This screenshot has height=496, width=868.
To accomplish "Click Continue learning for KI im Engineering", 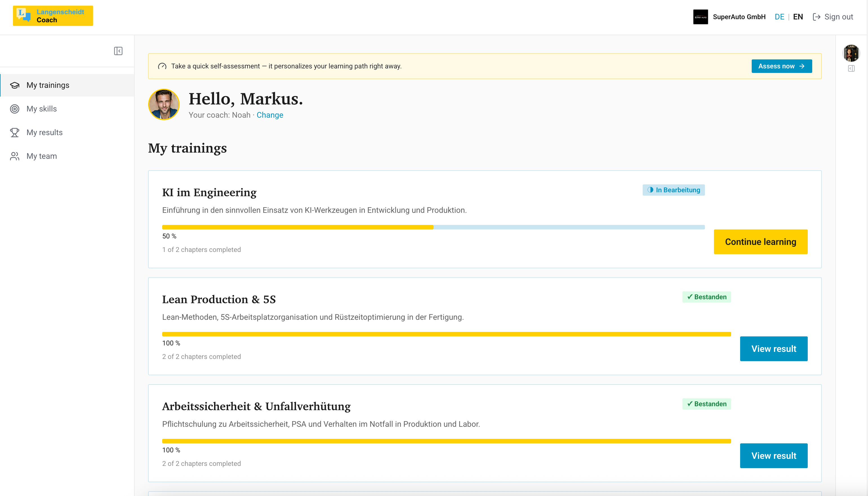I will pos(760,242).
